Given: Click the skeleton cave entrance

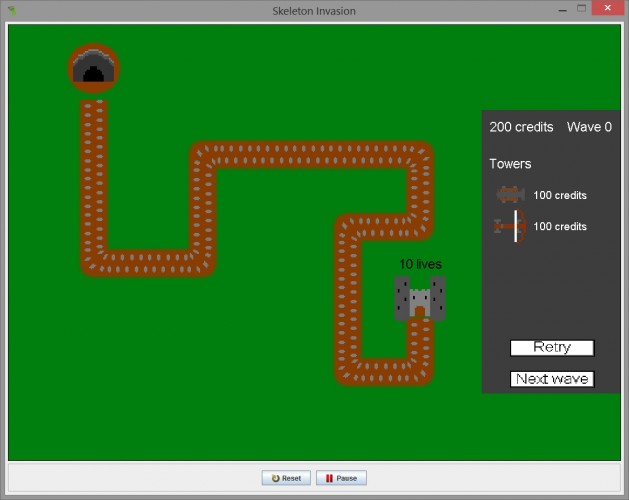Looking at the screenshot, I should (93, 68).
